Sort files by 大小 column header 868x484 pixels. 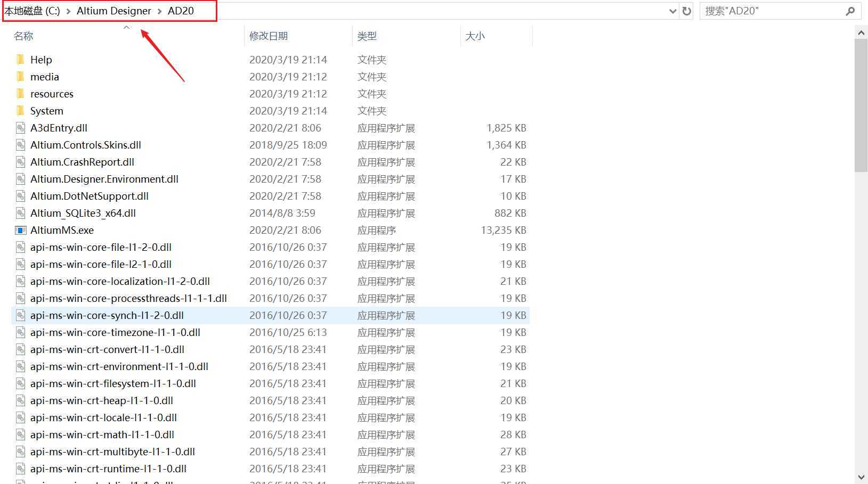475,36
